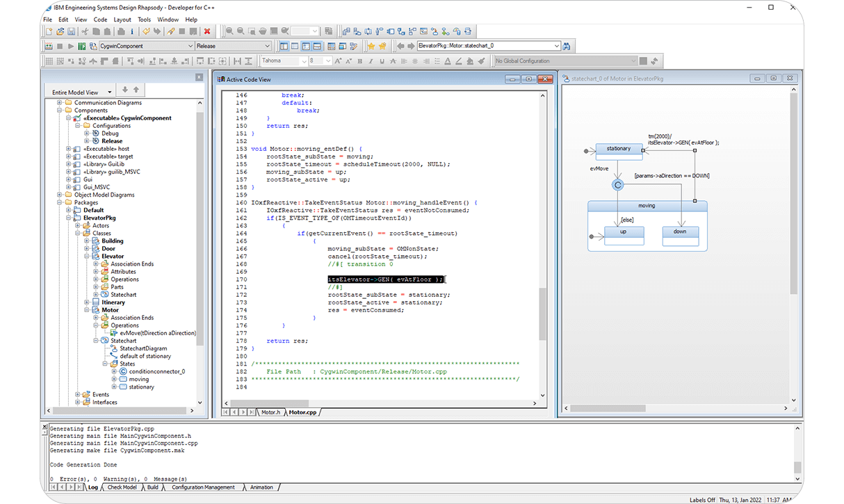Select the Elevator class in tree
844x504 pixels.
click(113, 257)
